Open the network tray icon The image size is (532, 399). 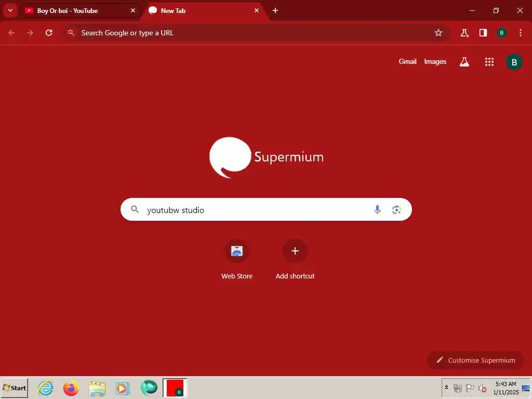coord(458,388)
